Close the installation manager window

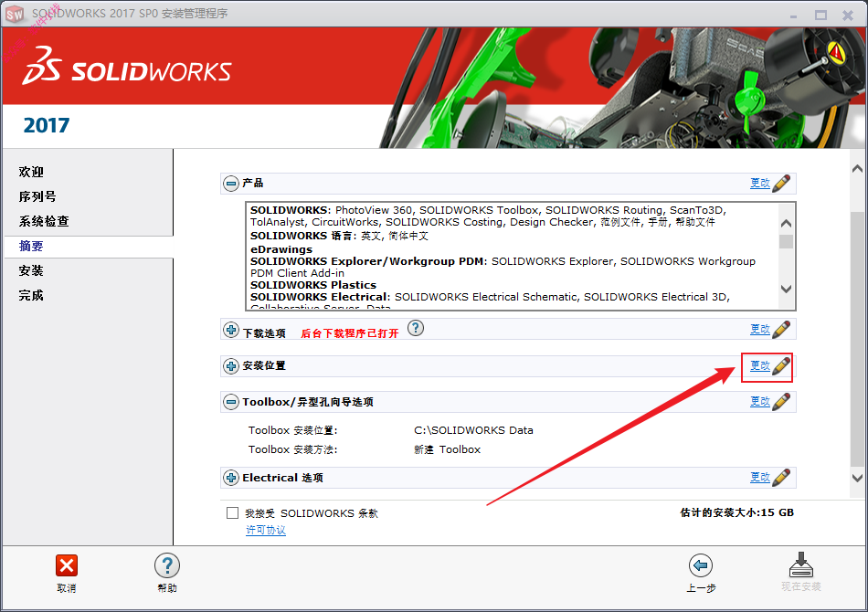[x=848, y=16]
